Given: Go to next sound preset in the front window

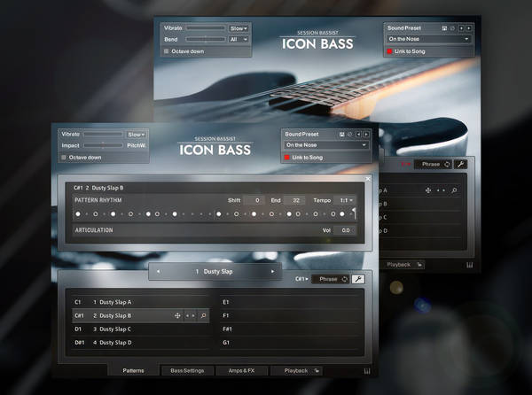Looking at the screenshot, I should coord(366,135).
